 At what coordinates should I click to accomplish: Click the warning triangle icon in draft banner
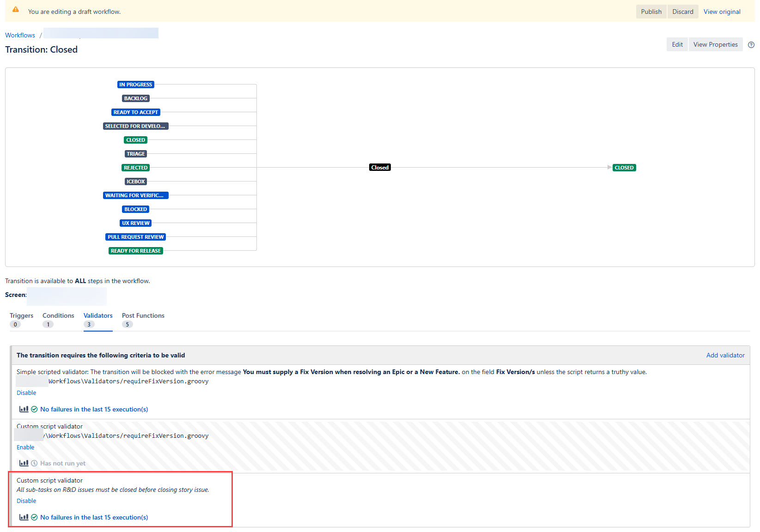(16, 9)
